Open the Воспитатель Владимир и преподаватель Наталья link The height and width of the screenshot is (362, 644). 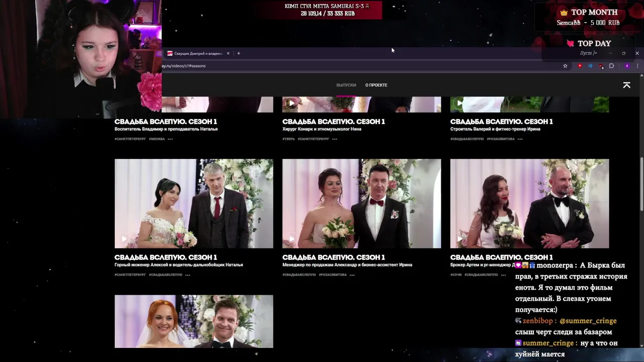pyautogui.click(x=166, y=129)
